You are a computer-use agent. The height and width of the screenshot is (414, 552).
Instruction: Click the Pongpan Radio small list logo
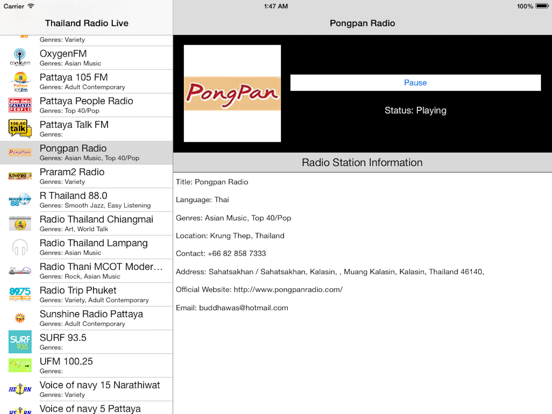[x=20, y=152]
